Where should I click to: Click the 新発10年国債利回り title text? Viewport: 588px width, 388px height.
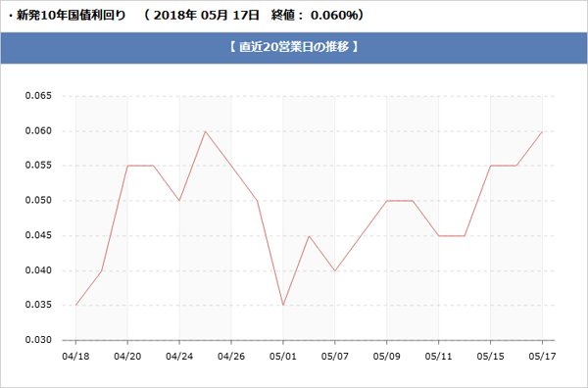click(x=72, y=16)
